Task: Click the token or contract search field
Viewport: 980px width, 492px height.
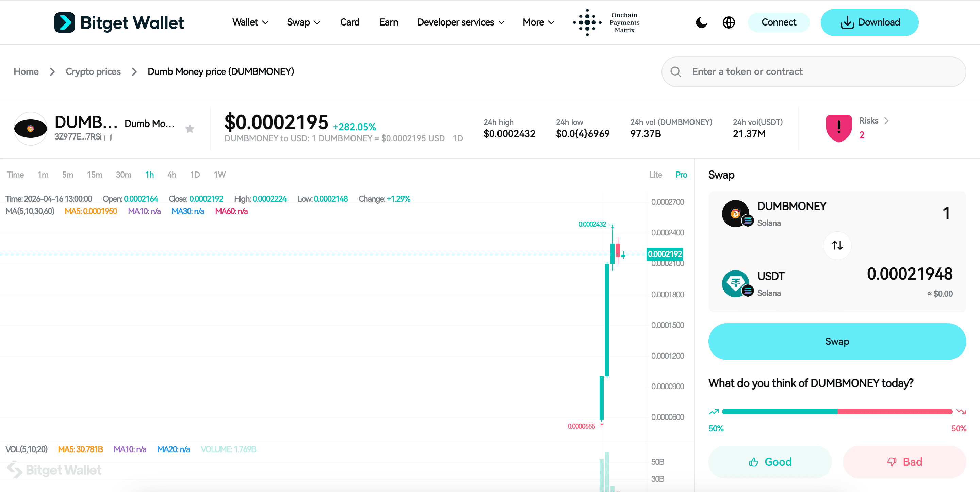Action: [799, 71]
